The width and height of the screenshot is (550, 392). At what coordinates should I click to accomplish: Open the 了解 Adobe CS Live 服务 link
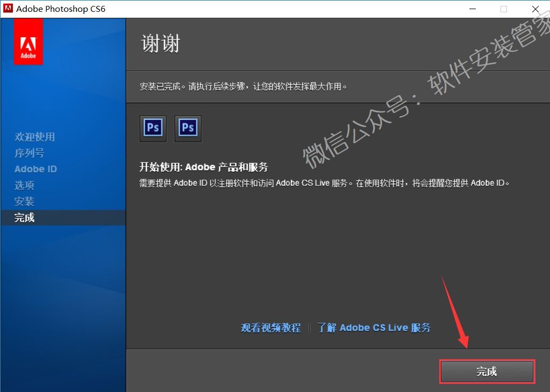(374, 327)
